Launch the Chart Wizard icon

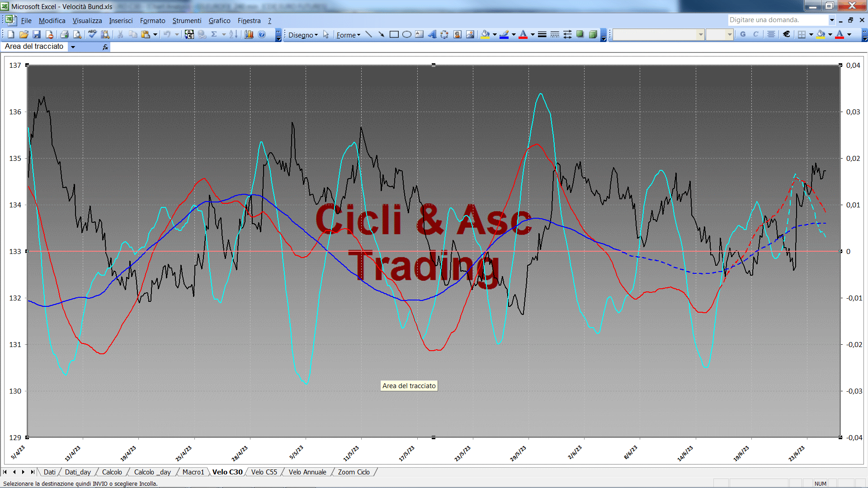coord(249,34)
